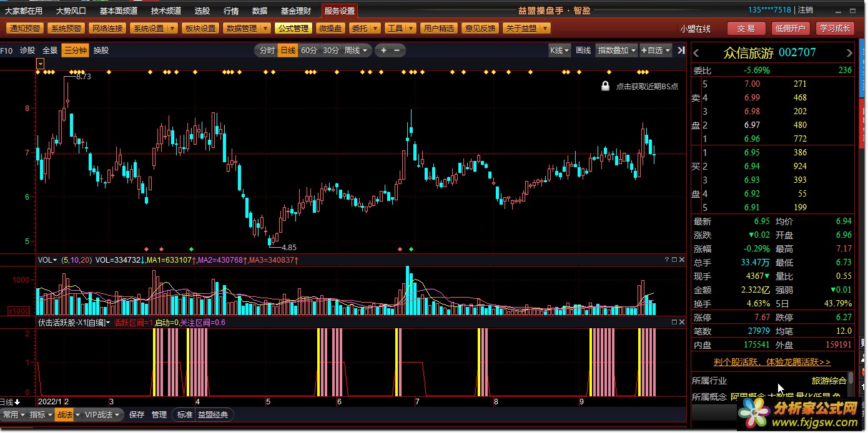The image size is (868, 433).
Task: Open the VIP战法 dropdown
Action: [102, 415]
